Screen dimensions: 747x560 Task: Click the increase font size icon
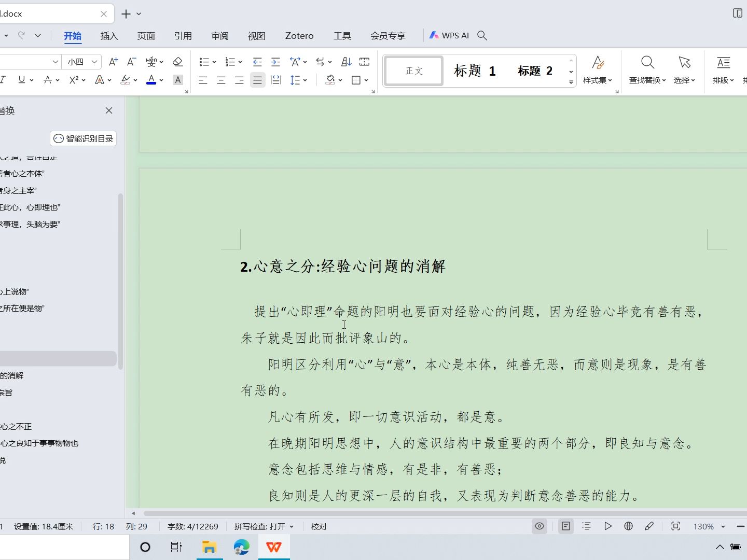(x=113, y=62)
